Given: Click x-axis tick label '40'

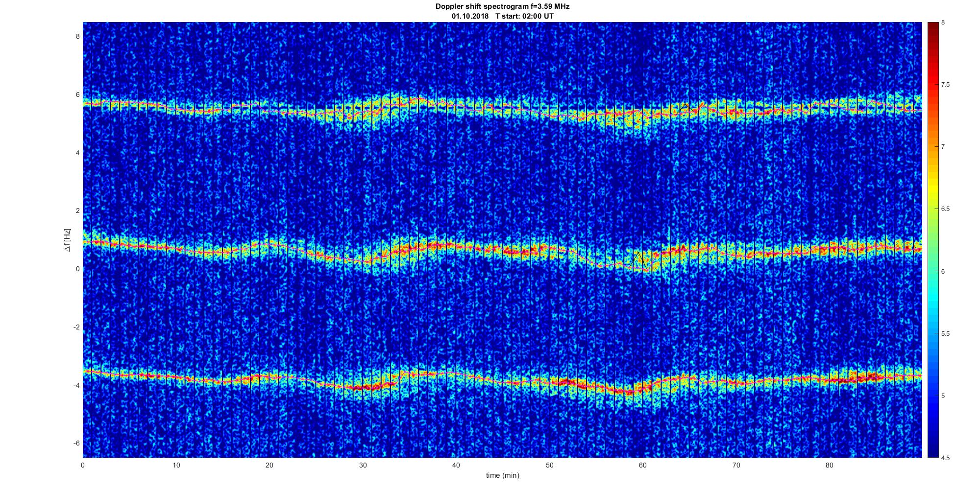Looking at the screenshot, I should click(456, 465).
